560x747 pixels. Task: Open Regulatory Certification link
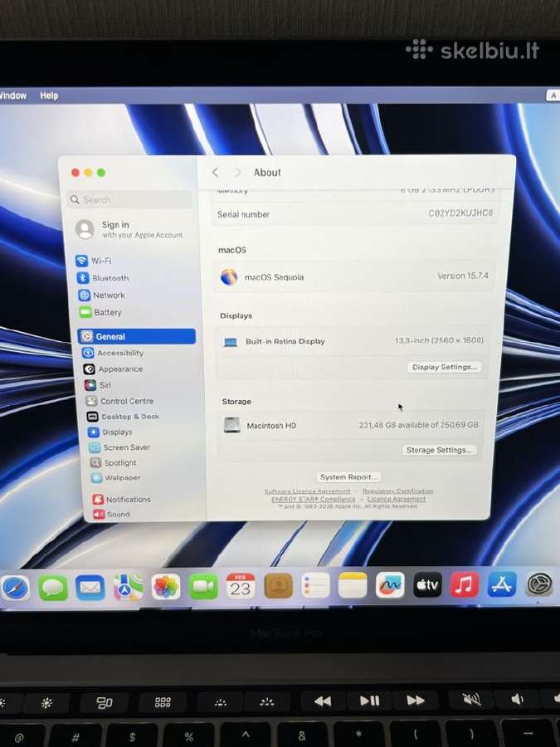click(x=398, y=491)
